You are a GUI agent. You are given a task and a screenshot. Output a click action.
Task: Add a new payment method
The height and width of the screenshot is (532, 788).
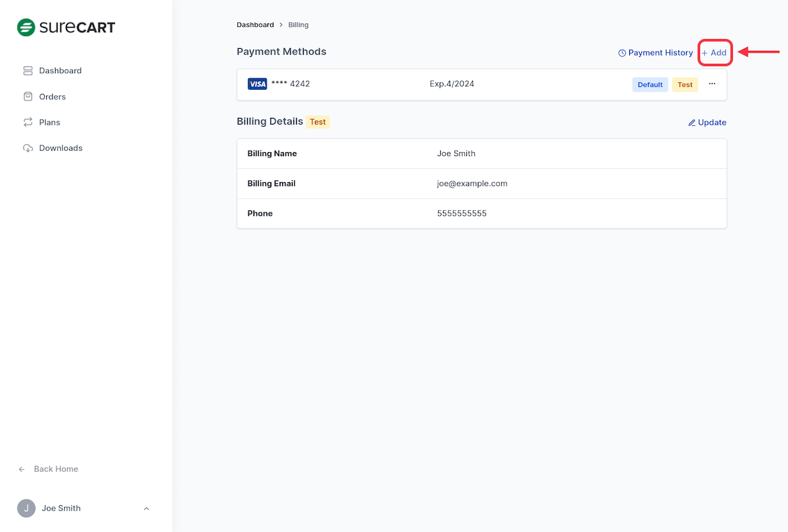pyautogui.click(x=714, y=53)
